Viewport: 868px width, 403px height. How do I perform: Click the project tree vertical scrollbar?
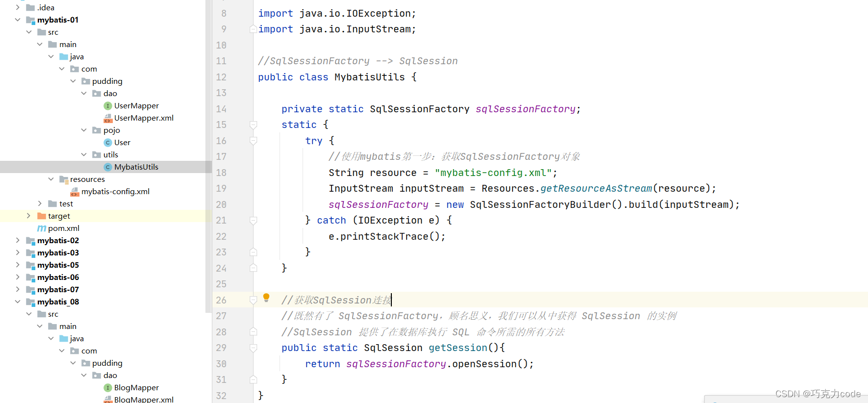pyautogui.click(x=208, y=156)
